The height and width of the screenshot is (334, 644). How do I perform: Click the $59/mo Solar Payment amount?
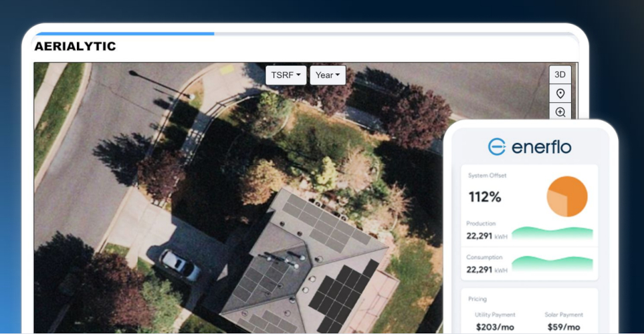click(x=564, y=327)
